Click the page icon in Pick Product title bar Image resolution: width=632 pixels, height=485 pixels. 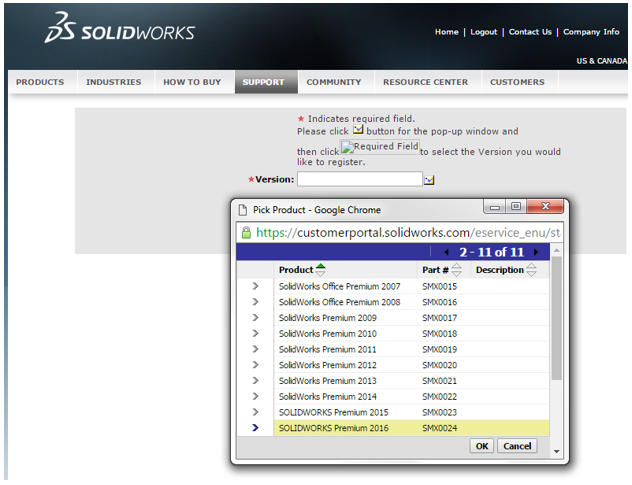[243, 210]
